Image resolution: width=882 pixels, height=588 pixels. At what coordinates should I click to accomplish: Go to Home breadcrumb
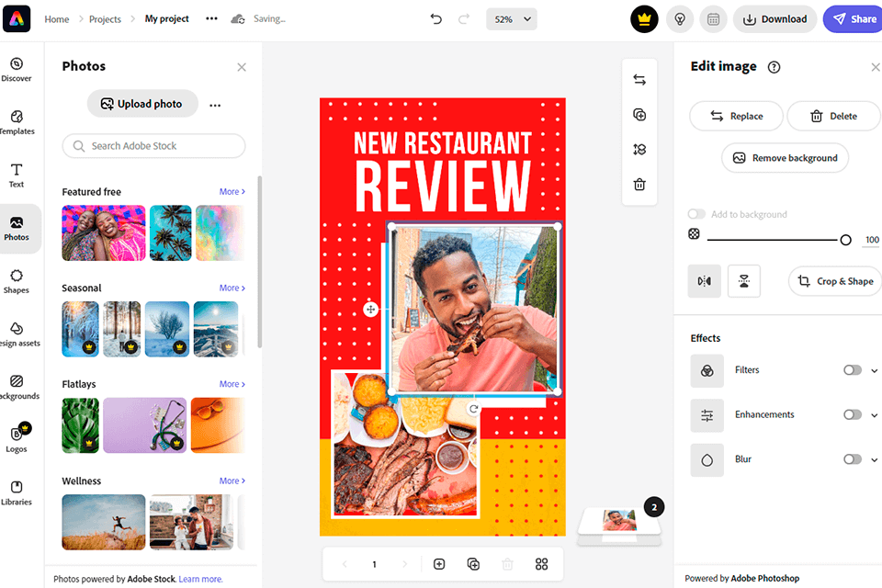click(57, 19)
